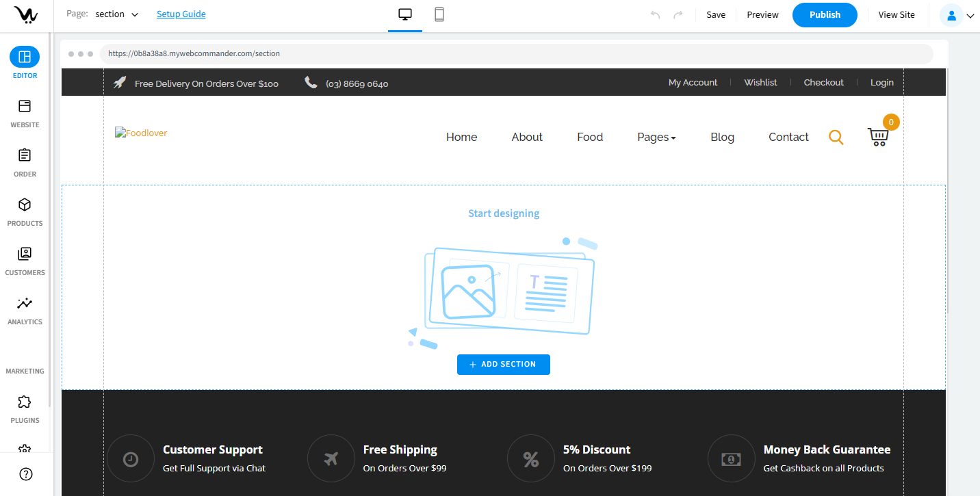
Task: Click the site URL address bar
Action: pos(516,53)
